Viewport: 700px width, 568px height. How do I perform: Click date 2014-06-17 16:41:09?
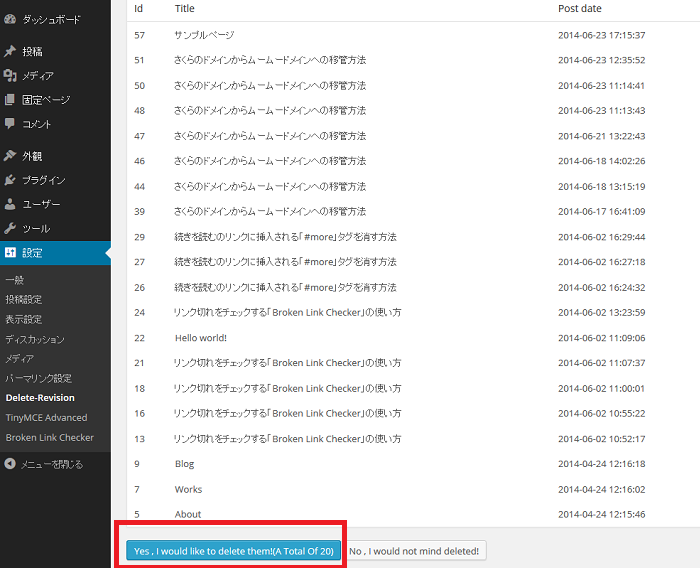pos(601,211)
